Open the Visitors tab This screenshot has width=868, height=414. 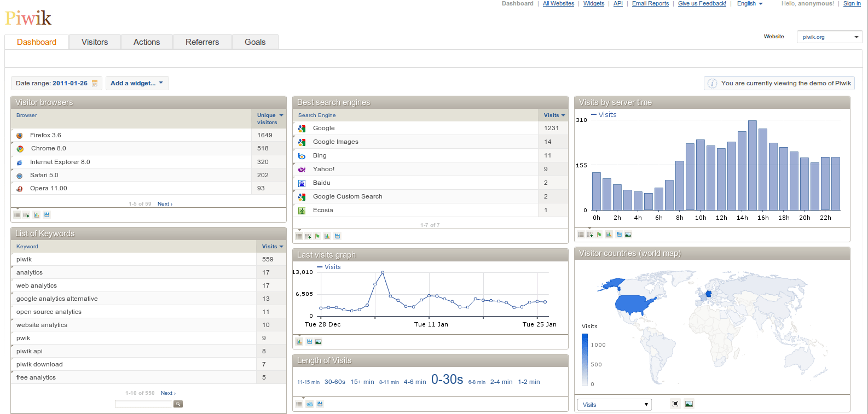95,42
